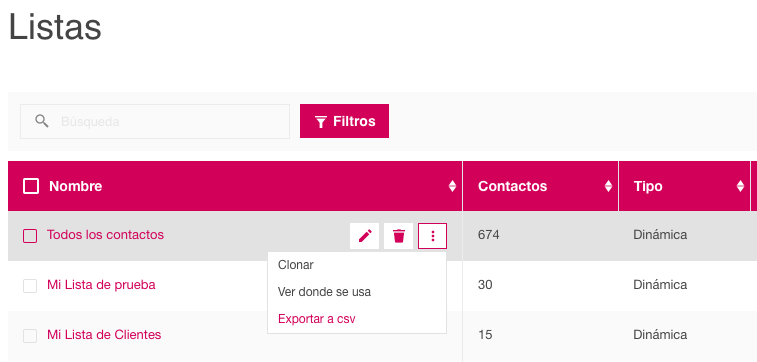Viewport: 757px width, 362px height.
Task: Focus the Búsqueda search field
Action: [155, 121]
